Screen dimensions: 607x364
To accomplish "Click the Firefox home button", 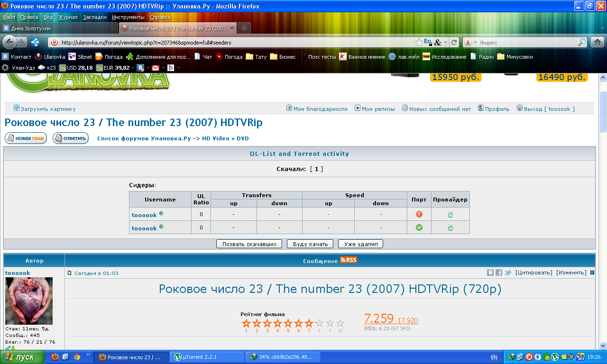I will (x=598, y=42).
